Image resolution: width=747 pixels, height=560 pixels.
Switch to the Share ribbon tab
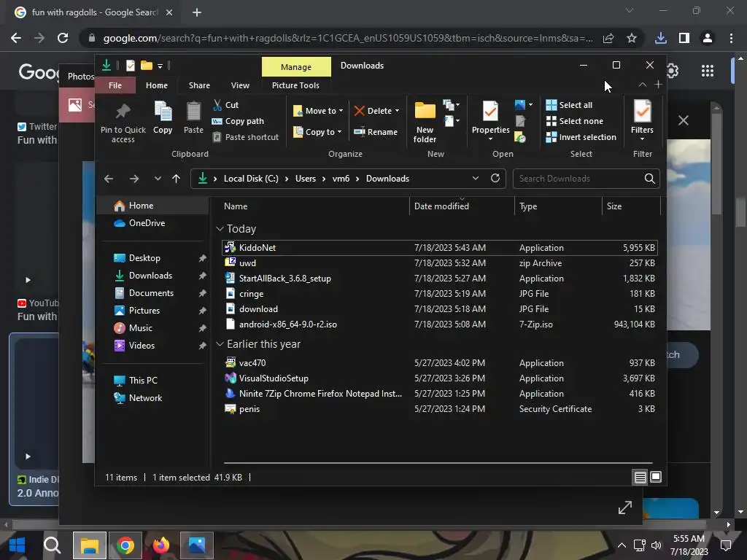(199, 85)
